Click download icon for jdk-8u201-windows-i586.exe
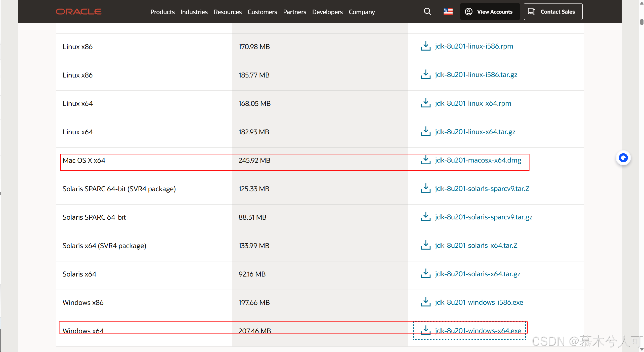The image size is (644, 352). tap(426, 302)
